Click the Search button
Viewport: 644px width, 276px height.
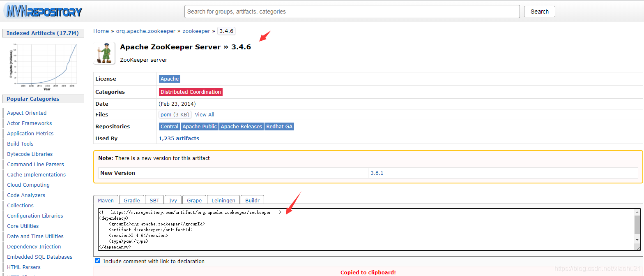coord(539,12)
